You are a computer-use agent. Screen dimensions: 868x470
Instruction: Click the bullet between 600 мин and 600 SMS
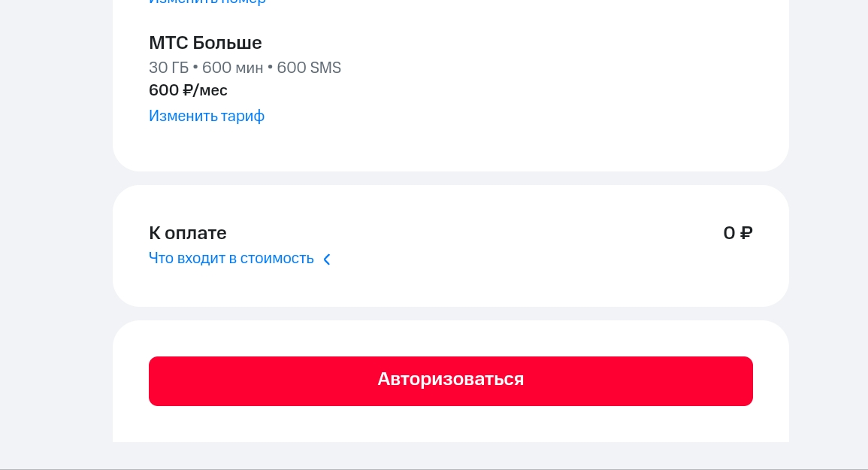(x=270, y=68)
